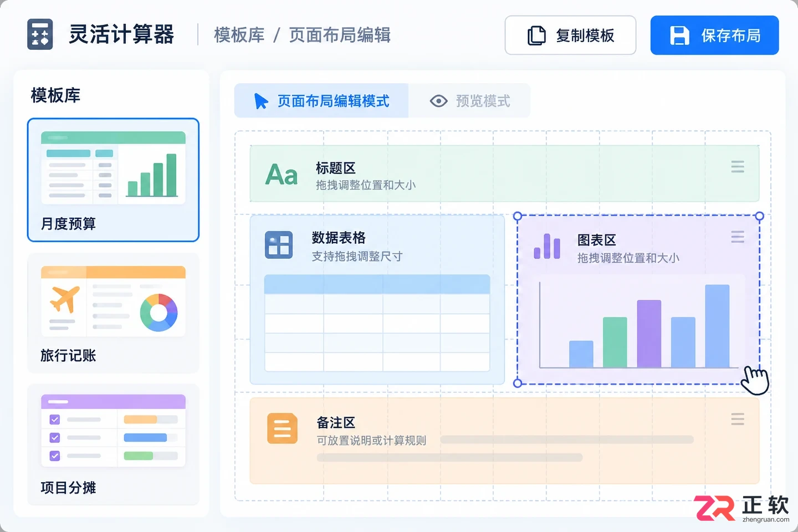Switch to 页面布局编辑模式 tab
Viewport: 798px width, 532px height.
pos(321,101)
